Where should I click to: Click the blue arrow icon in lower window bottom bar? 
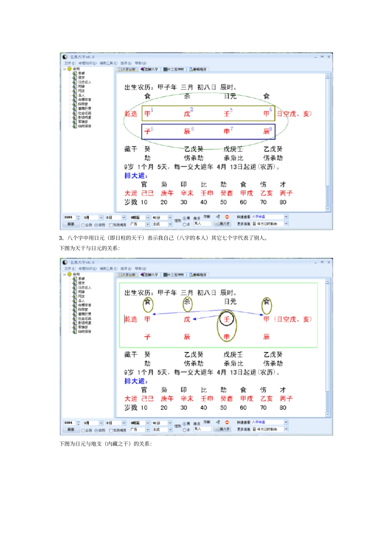click(218, 422)
